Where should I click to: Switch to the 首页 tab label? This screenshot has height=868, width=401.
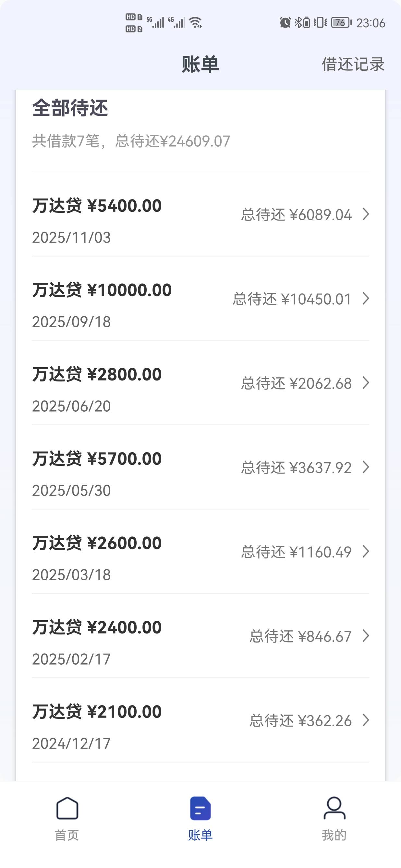point(67,835)
